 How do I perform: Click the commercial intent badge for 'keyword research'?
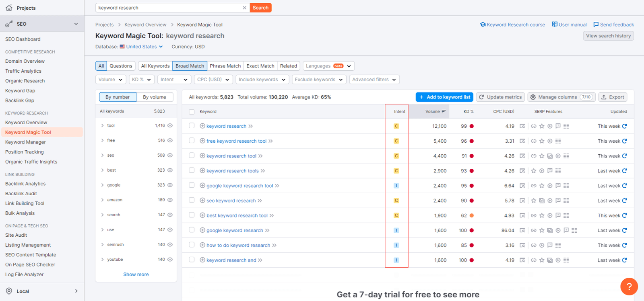396,126
